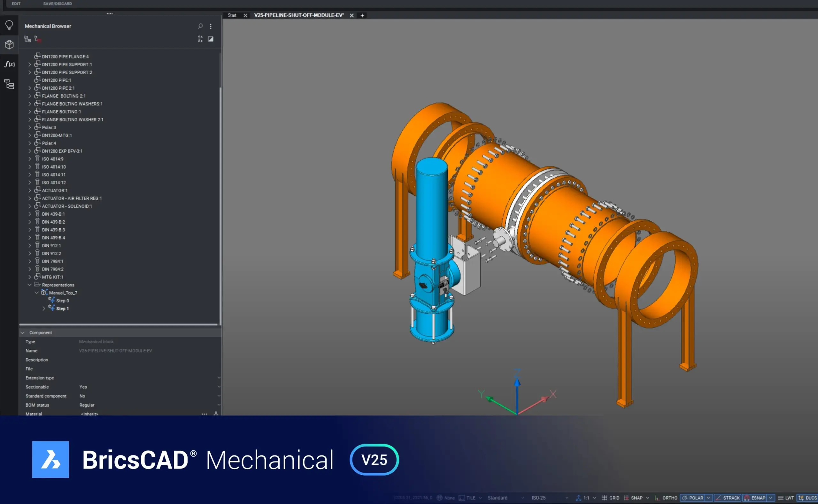The height and width of the screenshot is (504, 818).
Task: Open Mechanical Browser three-dot options menu
Action: coord(211,26)
